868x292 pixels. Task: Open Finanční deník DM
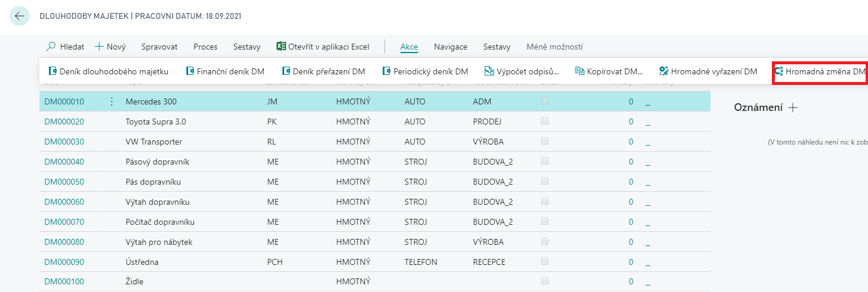tap(225, 71)
